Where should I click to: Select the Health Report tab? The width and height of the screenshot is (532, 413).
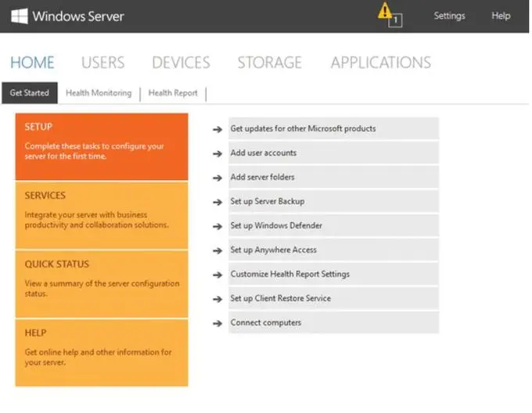tap(173, 93)
